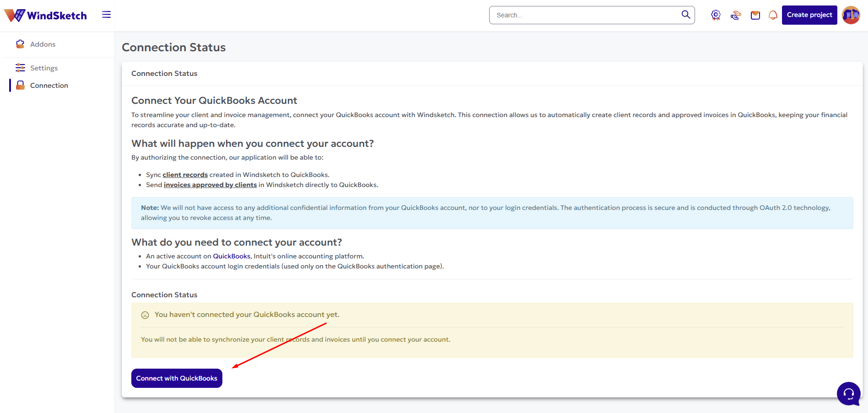
Task: Open the blue QuickBooks link
Action: (x=232, y=256)
